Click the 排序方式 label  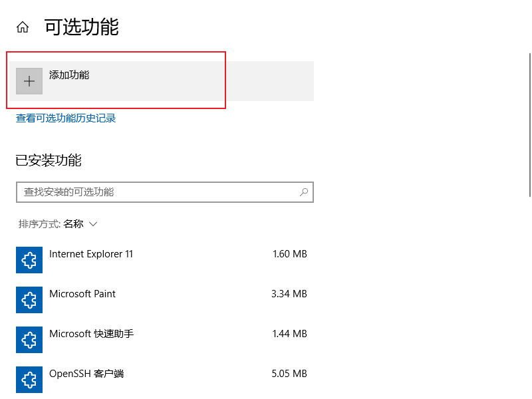click(x=39, y=224)
